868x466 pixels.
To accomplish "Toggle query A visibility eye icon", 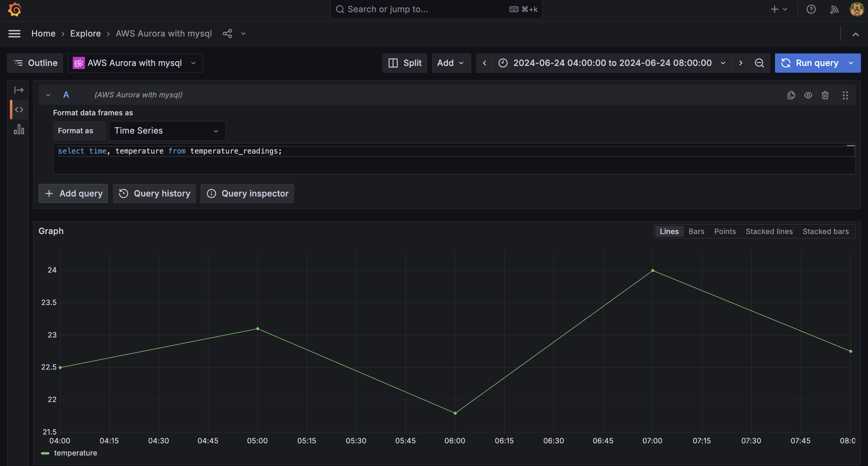I will [808, 95].
